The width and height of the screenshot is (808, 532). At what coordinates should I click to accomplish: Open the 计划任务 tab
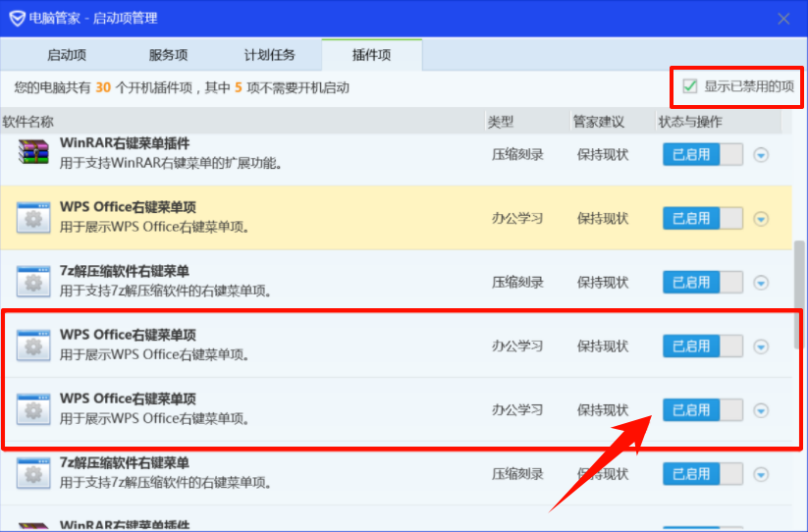[x=270, y=55]
